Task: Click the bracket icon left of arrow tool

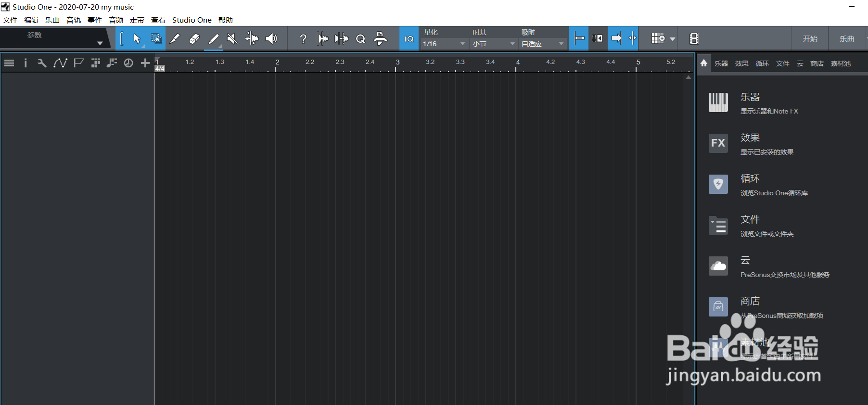Action: click(x=122, y=38)
